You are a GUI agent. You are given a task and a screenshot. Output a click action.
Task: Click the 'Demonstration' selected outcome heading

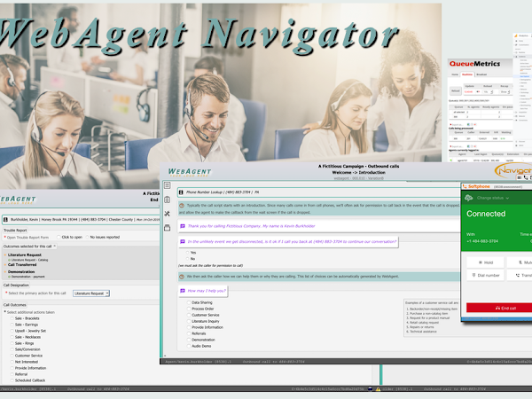[21, 272]
